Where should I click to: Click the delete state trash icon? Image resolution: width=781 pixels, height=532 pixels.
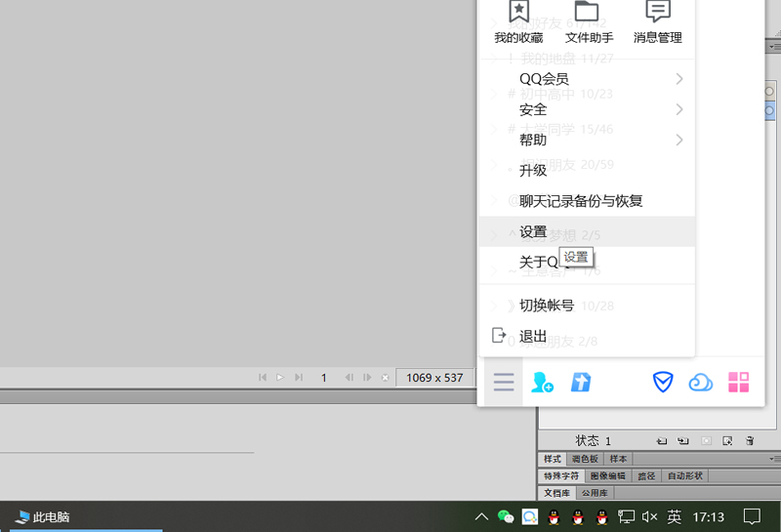tap(750, 441)
